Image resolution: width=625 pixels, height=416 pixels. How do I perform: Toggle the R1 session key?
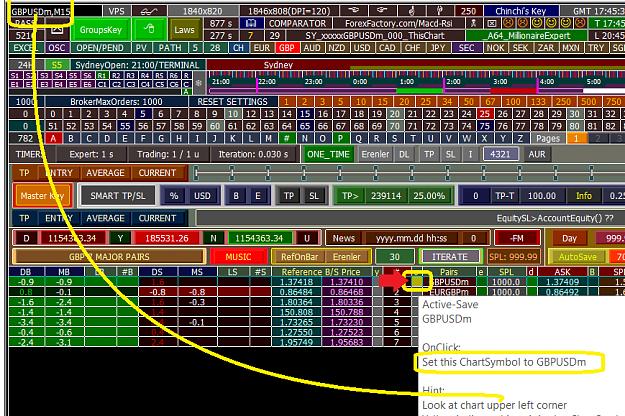tap(102, 75)
